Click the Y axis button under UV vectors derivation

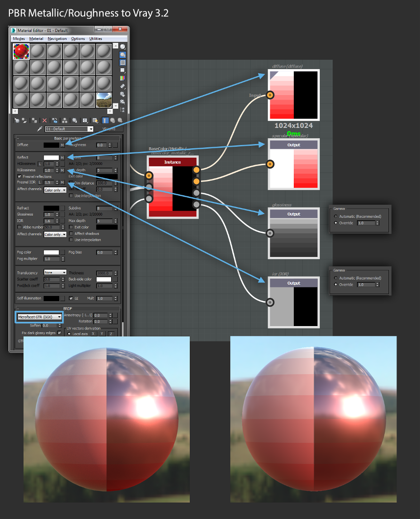click(102, 334)
